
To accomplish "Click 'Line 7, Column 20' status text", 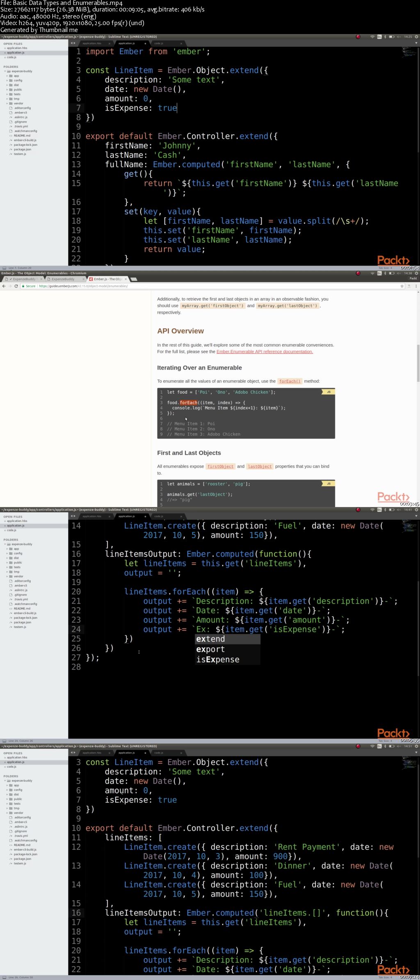I will pyautogui.click(x=20, y=268).
